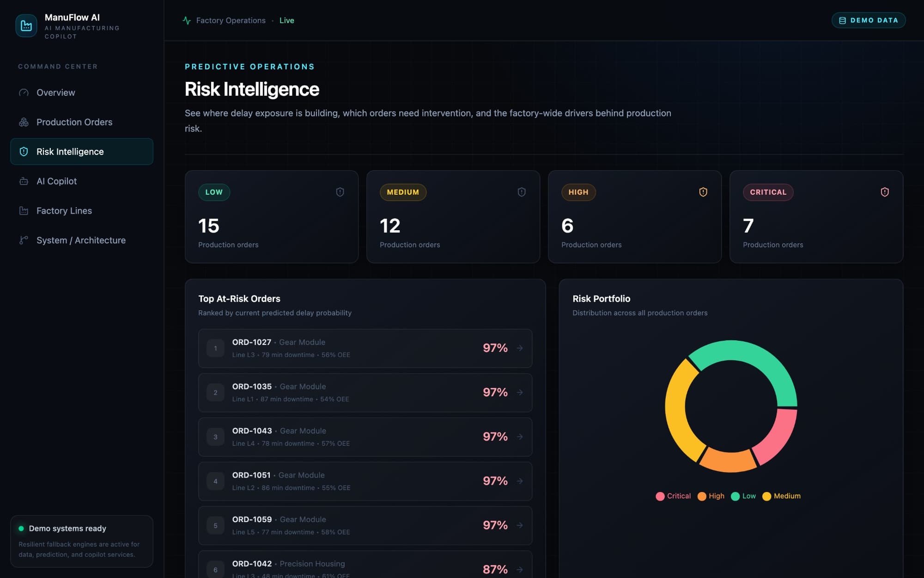Click the Medium legend color dot

point(766,496)
